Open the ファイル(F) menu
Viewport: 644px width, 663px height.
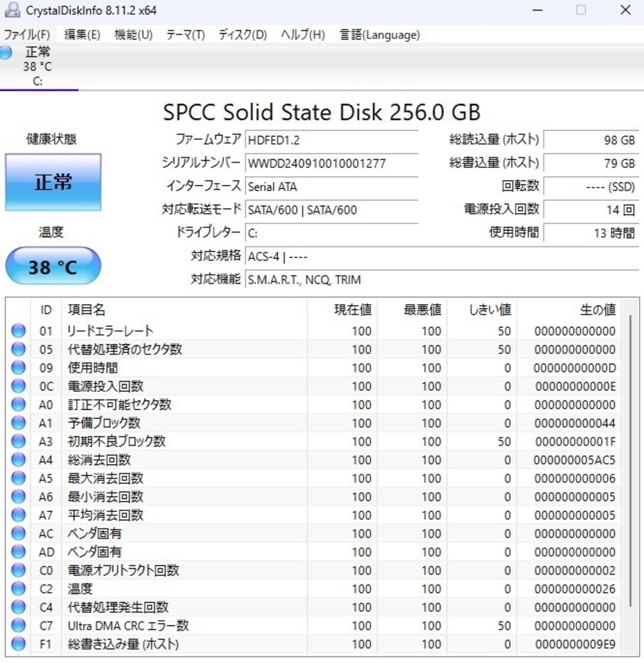pos(27,35)
